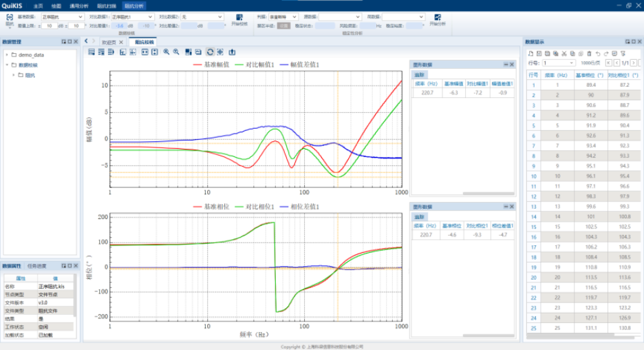
Task: Click the export chart icon
Action: (232, 52)
